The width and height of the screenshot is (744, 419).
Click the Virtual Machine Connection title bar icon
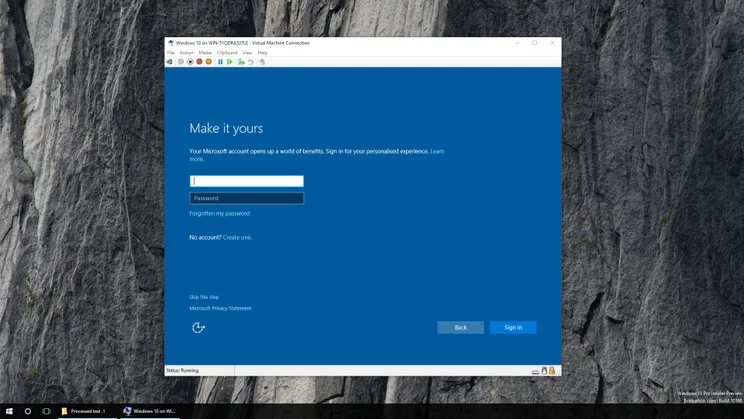(x=171, y=43)
